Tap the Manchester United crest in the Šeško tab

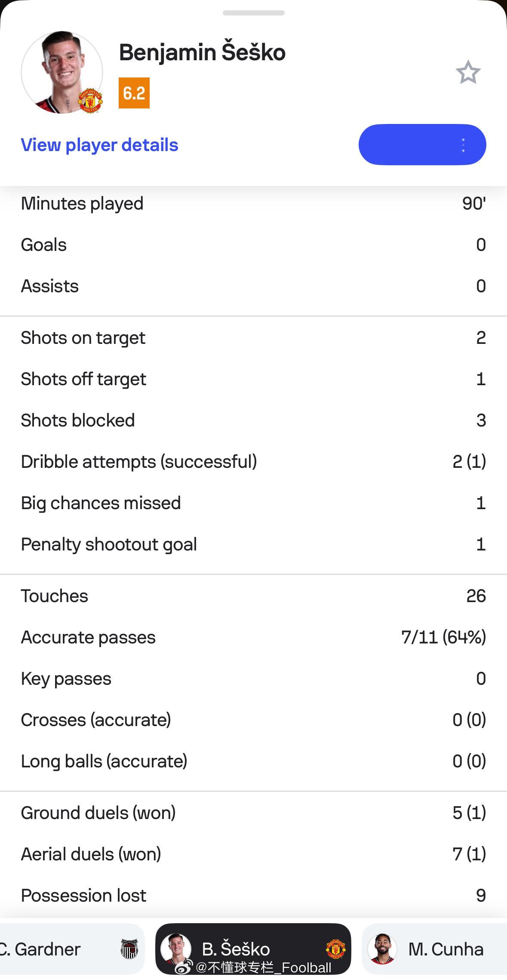[336, 949]
